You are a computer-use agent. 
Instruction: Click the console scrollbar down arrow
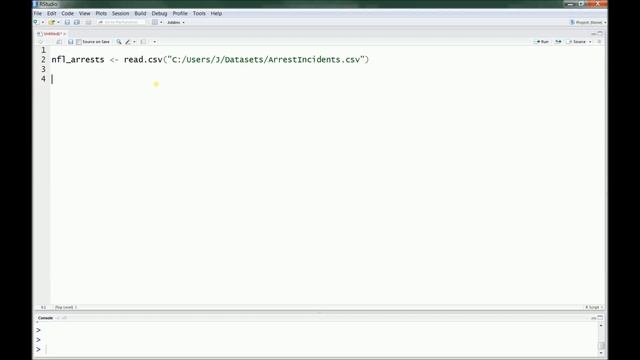[601, 353]
